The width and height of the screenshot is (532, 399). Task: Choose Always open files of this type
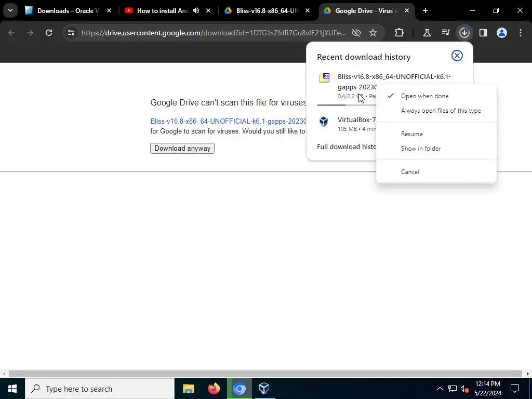click(x=436, y=111)
